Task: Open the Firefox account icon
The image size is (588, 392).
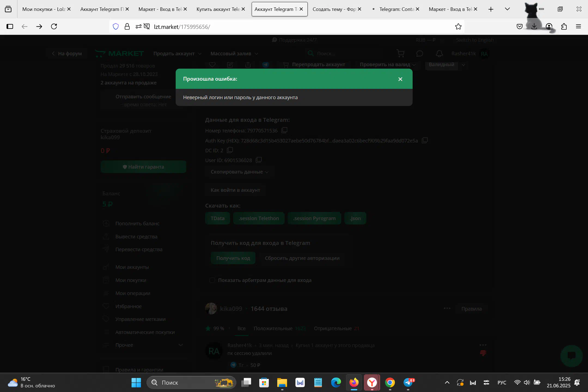Action: pyautogui.click(x=549, y=26)
